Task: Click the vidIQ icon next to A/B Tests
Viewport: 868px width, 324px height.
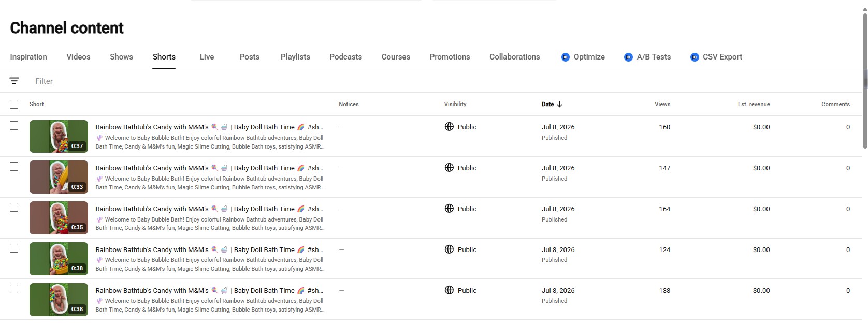Action: [628, 57]
